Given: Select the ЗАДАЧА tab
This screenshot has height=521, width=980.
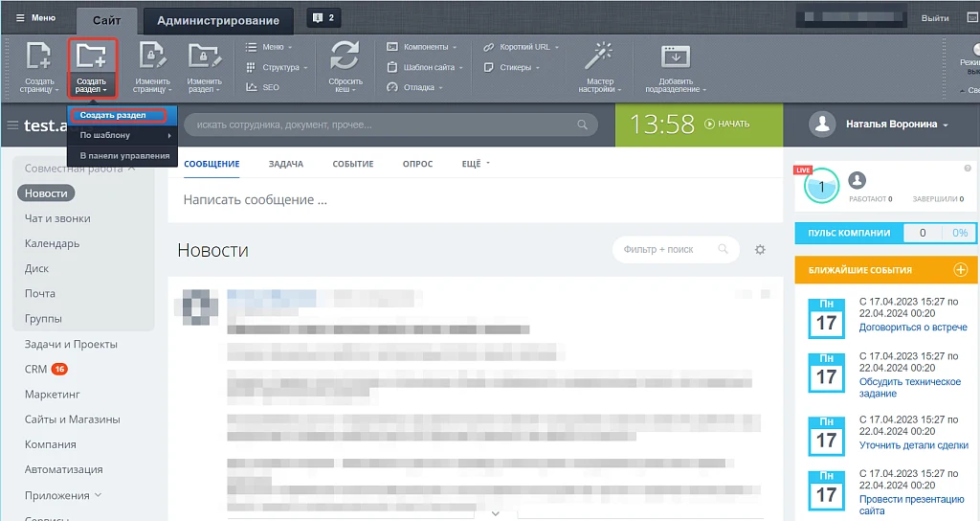Looking at the screenshot, I should point(285,164).
